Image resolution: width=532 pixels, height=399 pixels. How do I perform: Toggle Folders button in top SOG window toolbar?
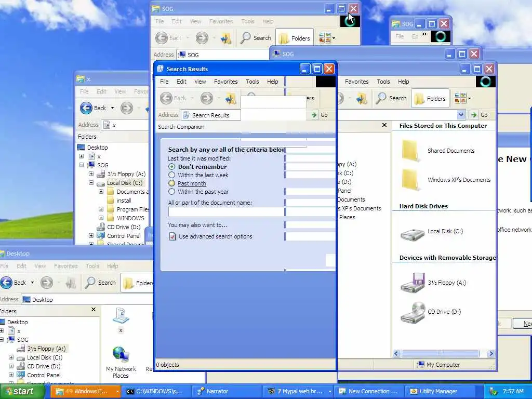tap(295, 38)
